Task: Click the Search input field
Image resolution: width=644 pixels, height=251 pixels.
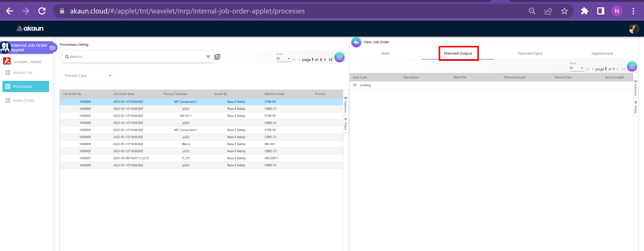Action: coord(135,57)
